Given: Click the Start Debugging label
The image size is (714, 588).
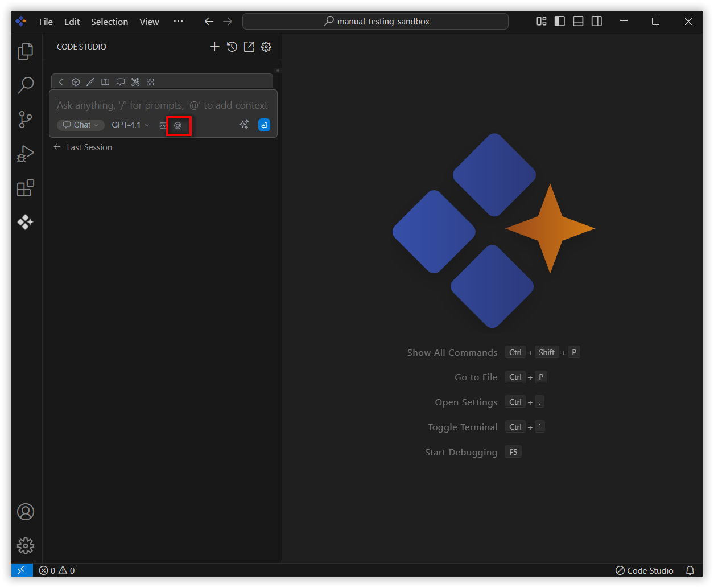Looking at the screenshot, I should pos(461,452).
